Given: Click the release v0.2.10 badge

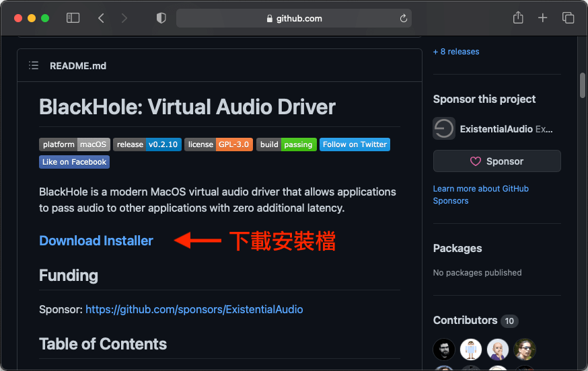Looking at the screenshot, I should tap(147, 145).
